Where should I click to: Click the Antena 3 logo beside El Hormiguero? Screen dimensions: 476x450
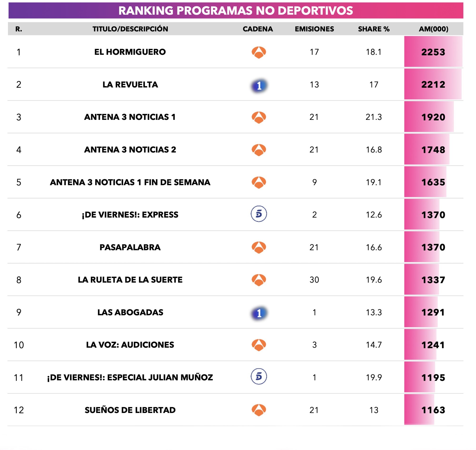pyautogui.click(x=259, y=52)
